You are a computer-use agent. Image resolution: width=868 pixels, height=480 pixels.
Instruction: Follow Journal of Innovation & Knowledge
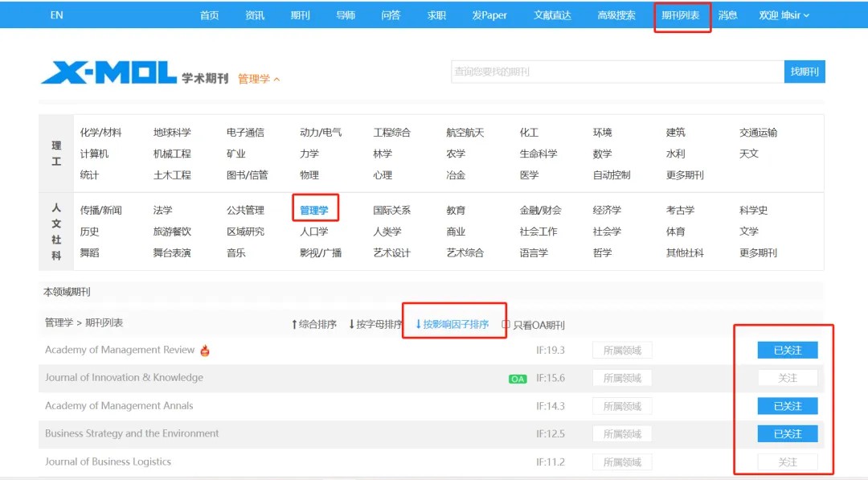[x=787, y=378]
